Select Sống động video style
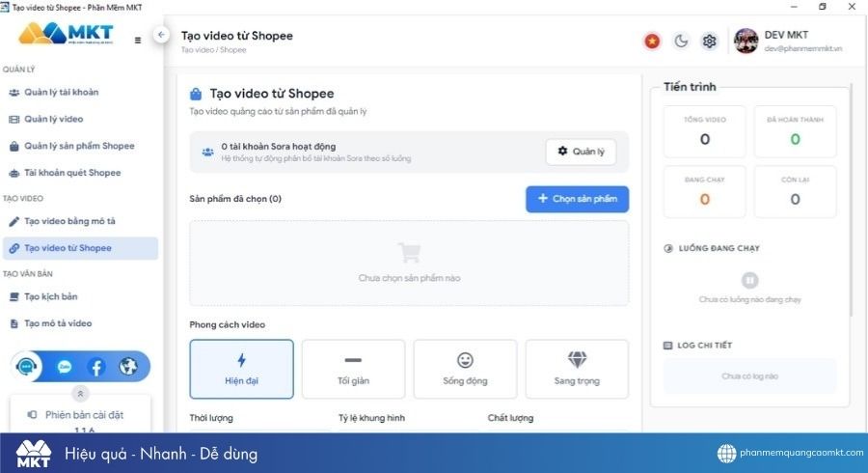 (465, 369)
